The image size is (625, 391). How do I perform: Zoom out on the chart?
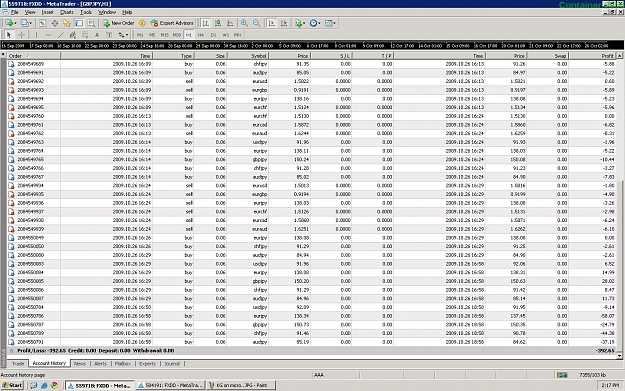pyautogui.click(x=256, y=23)
